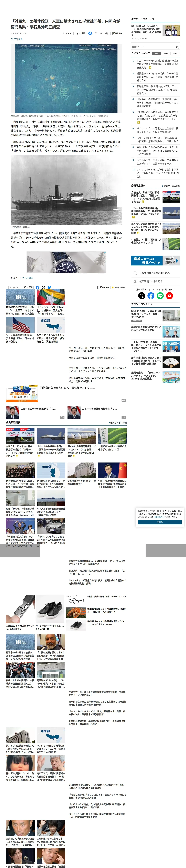The width and height of the screenshot is (186, 868).
Task: Save article bookmark 記事を保存 near headline
Action: point(116,33)
